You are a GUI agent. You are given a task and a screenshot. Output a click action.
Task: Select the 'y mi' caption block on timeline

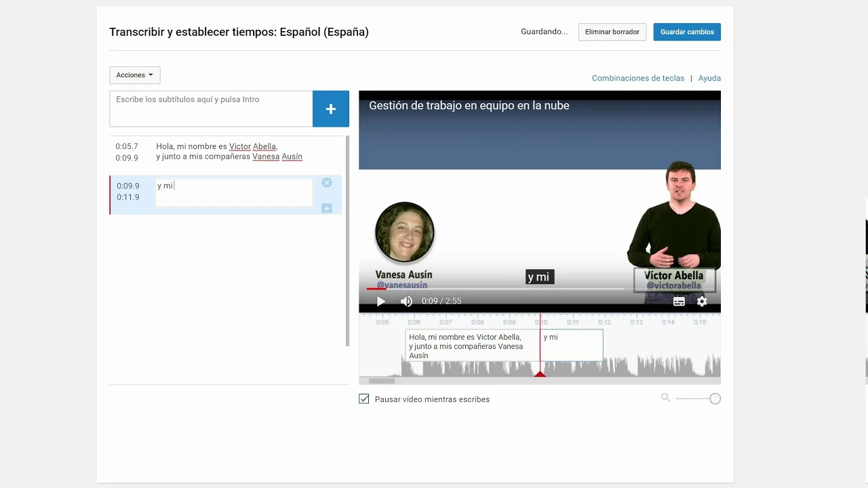click(571, 345)
